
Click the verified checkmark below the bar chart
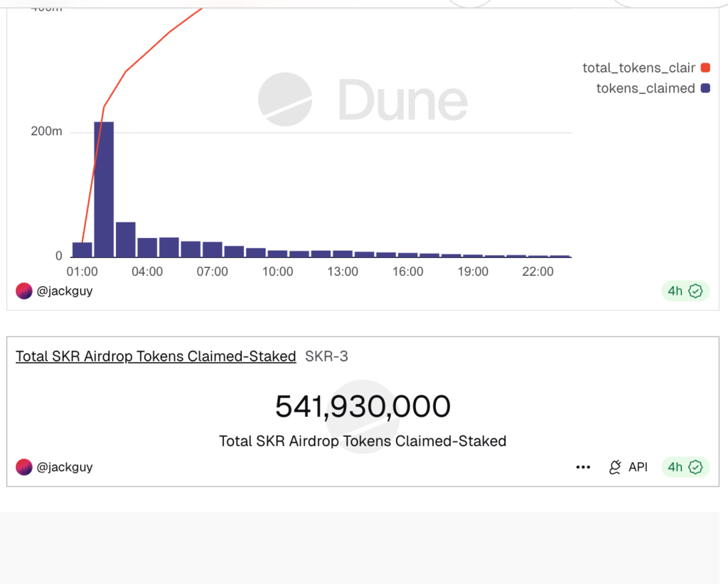(x=695, y=291)
